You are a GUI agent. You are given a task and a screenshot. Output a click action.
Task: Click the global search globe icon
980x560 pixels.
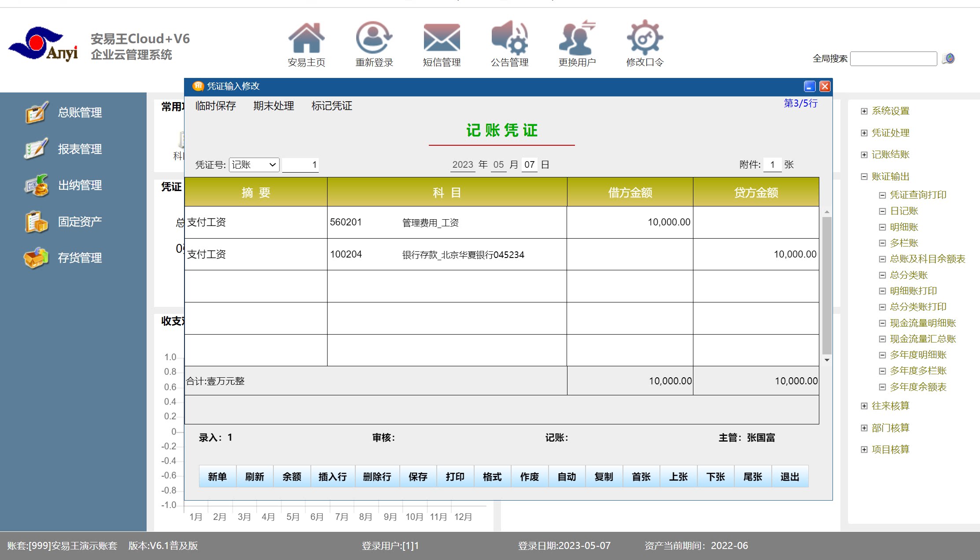click(x=948, y=59)
